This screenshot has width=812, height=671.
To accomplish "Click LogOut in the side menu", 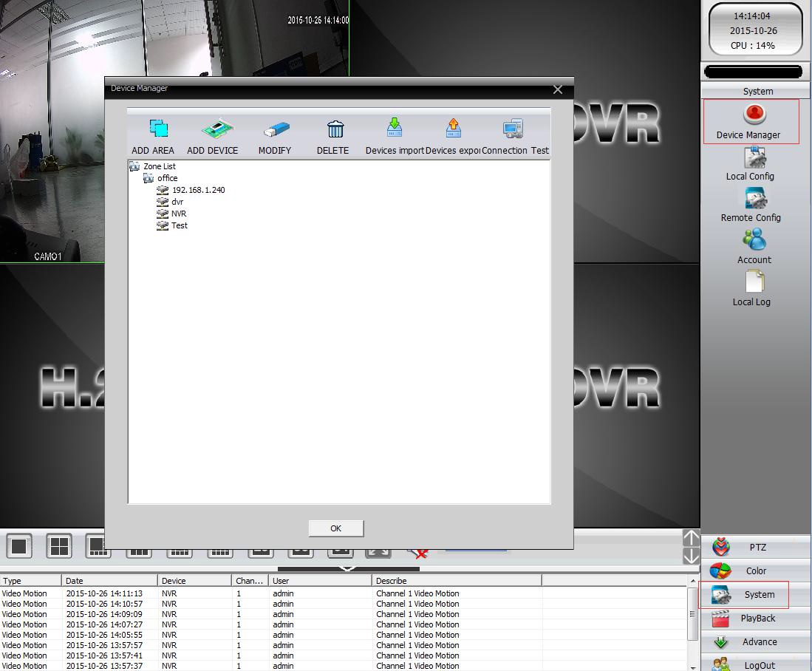I will click(756, 664).
